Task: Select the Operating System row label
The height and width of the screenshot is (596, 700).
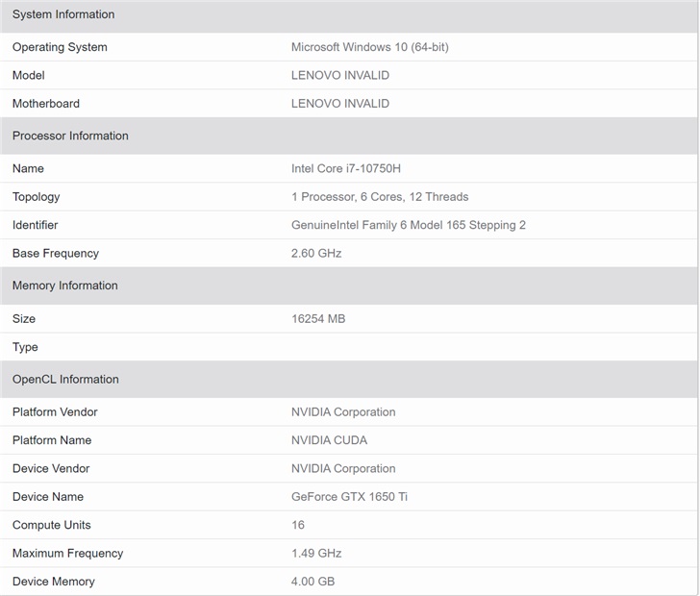Action: (60, 47)
